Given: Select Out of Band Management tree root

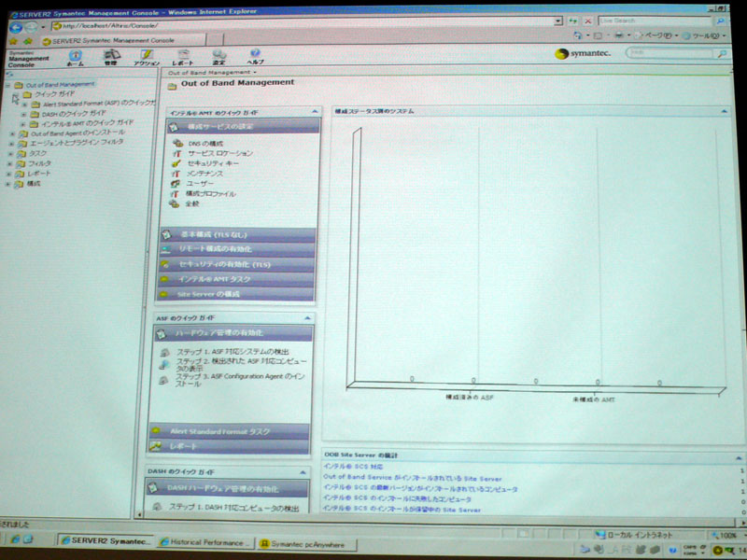Looking at the screenshot, I should (x=60, y=85).
